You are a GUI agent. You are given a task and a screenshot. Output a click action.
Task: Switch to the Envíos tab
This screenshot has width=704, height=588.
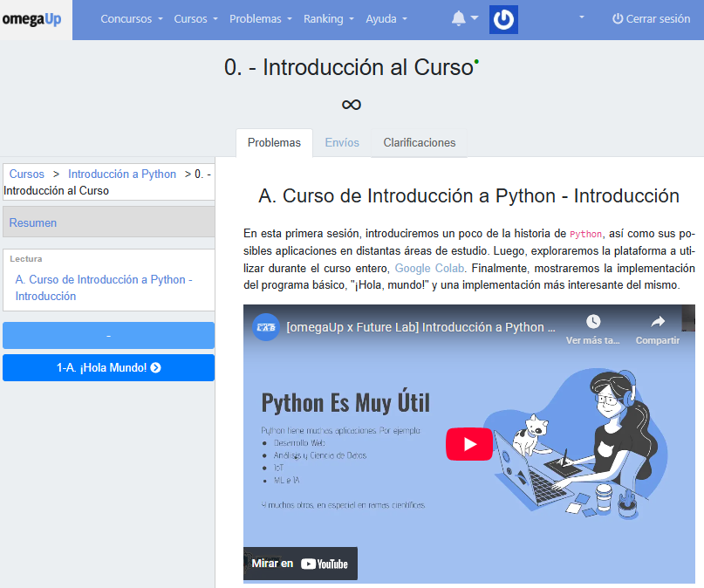[x=342, y=143]
